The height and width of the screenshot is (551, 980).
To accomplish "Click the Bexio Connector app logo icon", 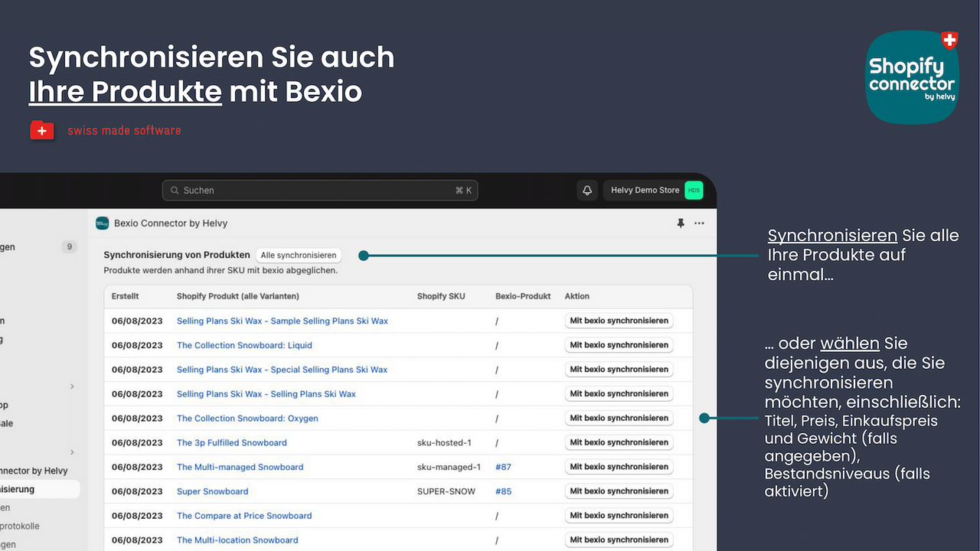I will [103, 223].
